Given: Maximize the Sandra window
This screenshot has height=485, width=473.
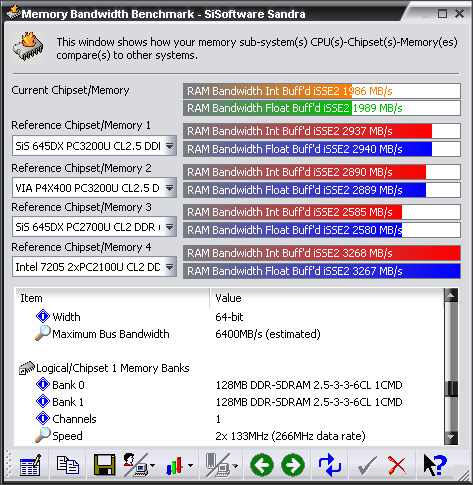Looking at the screenshot, I should pyautogui.click(x=442, y=14).
